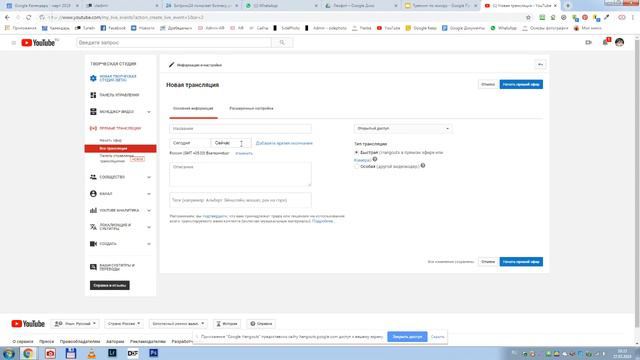Select the Quick (Быстрая) broadcast type
This screenshot has width=640, height=360.
(357, 152)
